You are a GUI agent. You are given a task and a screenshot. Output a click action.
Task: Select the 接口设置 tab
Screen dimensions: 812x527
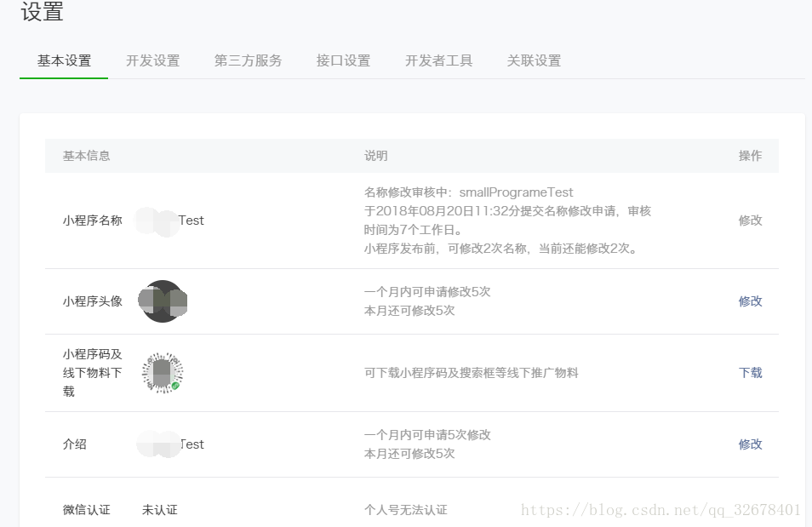tap(343, 60)
